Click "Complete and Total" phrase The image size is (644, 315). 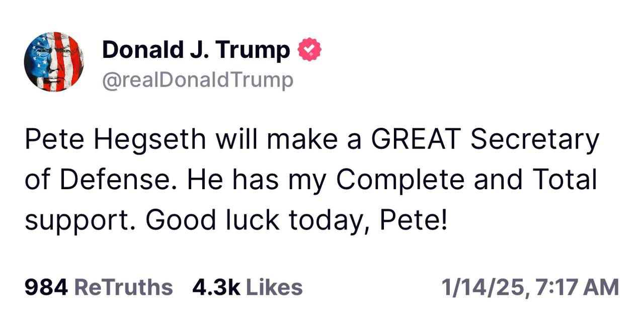coord(466,180)
